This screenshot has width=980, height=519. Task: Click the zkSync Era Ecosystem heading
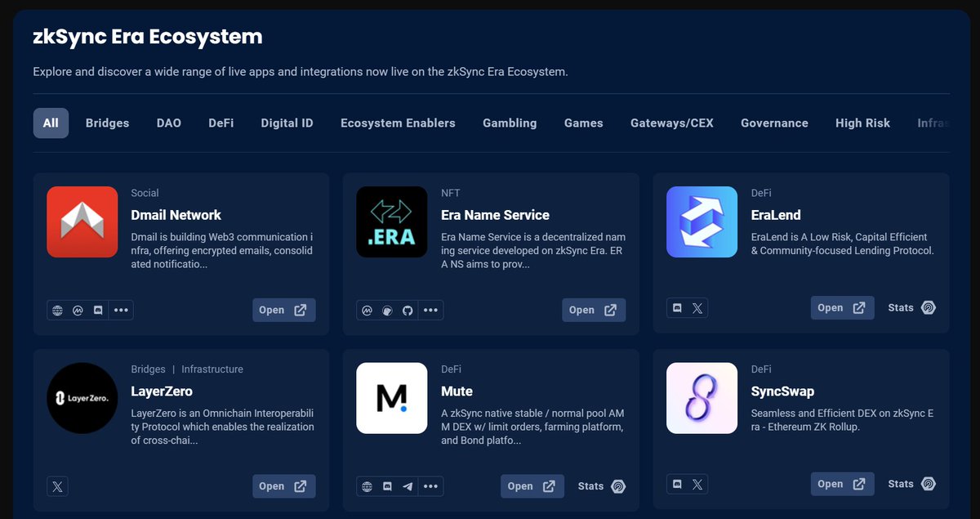point(148,37)
